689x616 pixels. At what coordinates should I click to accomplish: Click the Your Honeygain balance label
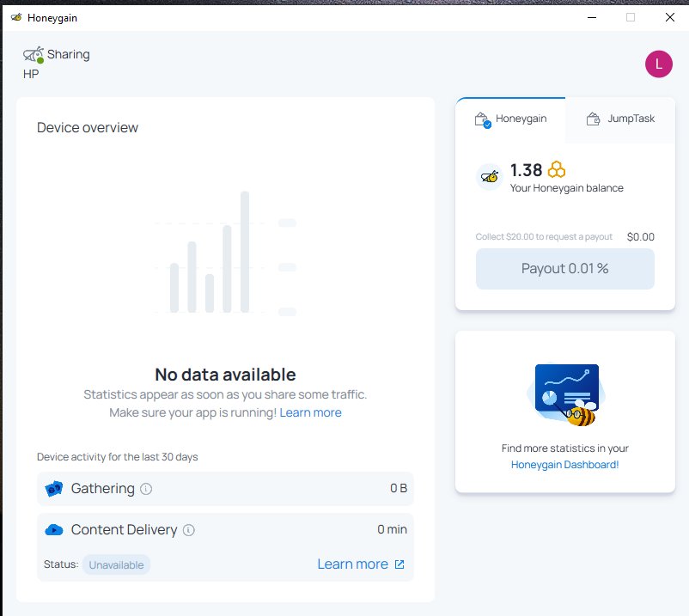(x=566, y=188)
